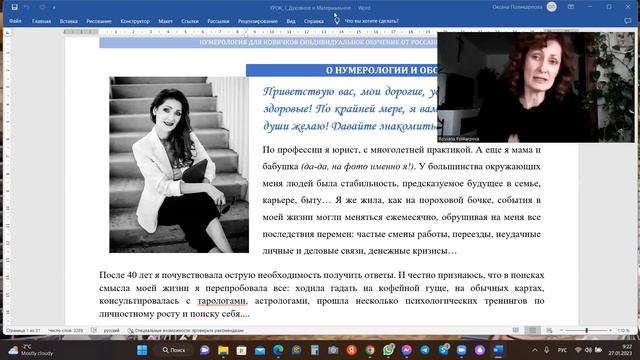Click the Оксана Поликарпова account name
The image size is (640, 360).
click(x=517, y=7)
